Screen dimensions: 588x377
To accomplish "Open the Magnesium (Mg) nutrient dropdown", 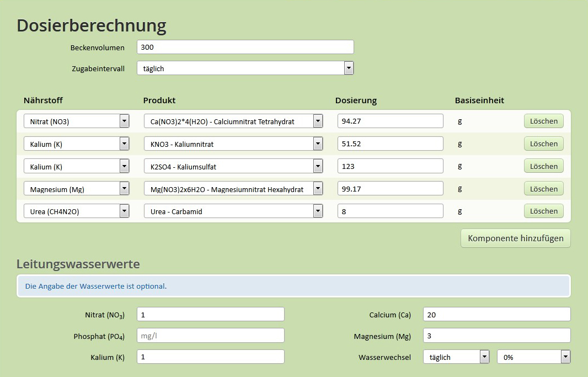I will click(x=76, y=189).
